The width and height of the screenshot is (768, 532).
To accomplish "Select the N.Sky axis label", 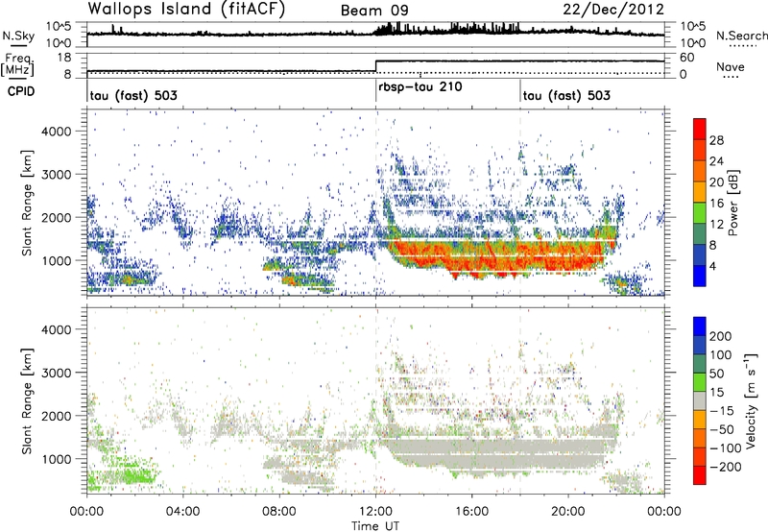I will pyautogui.click(x=18, y=36).
